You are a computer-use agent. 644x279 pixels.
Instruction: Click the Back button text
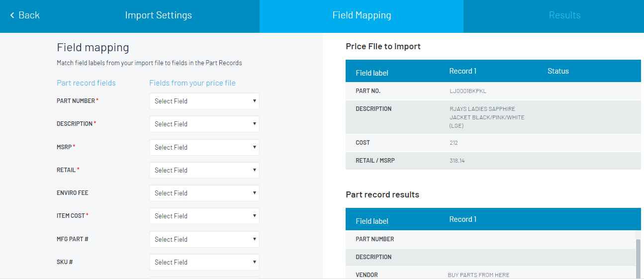click(29, 15)
